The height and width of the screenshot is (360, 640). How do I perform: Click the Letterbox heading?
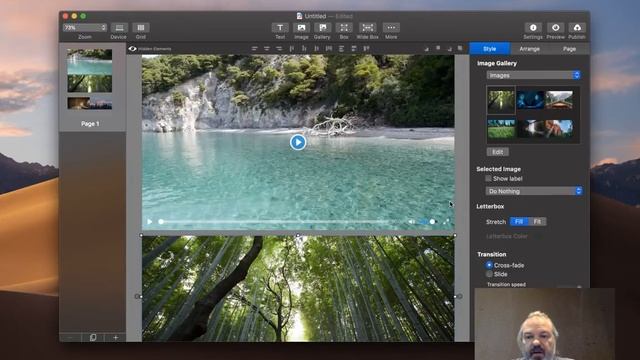[x=490, y=207]
